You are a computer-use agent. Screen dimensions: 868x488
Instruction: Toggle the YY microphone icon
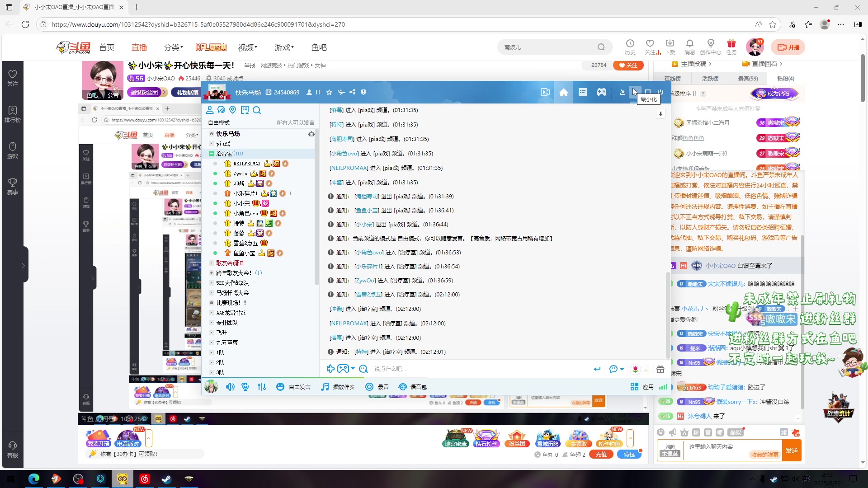click(245, 387)
